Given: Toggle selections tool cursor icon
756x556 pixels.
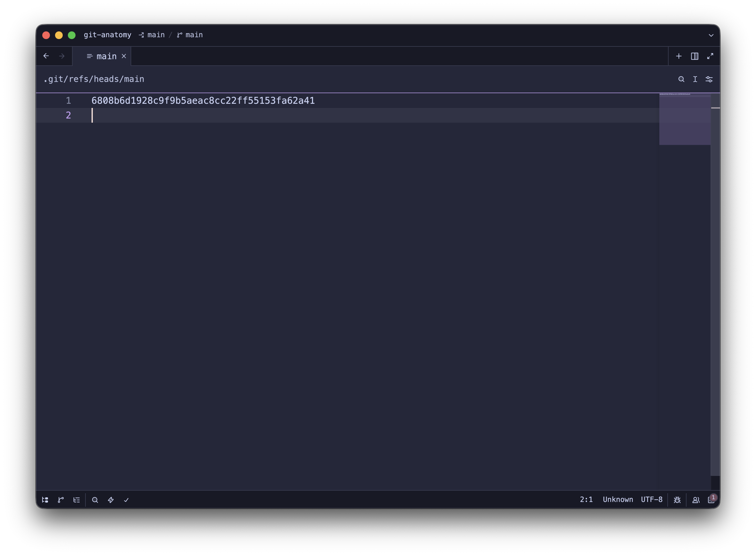Looking at the screenshot, I should click(695, 79).
